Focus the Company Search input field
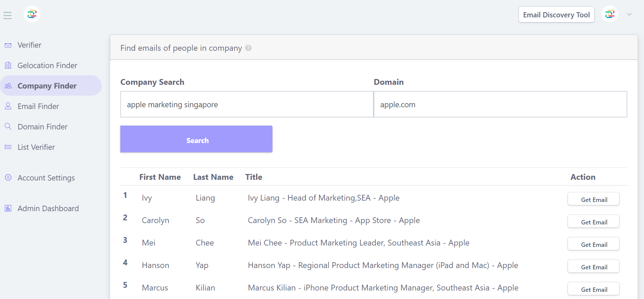 [247, 105]
